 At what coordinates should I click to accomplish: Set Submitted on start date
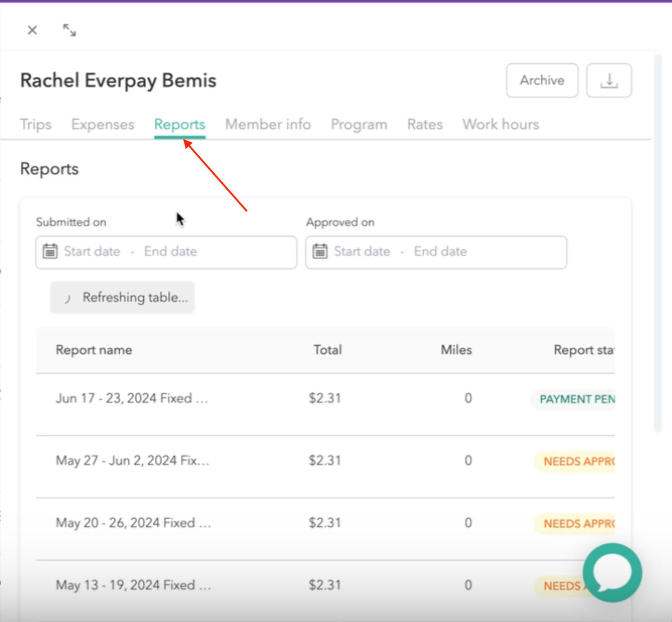(x=92, y=251)
